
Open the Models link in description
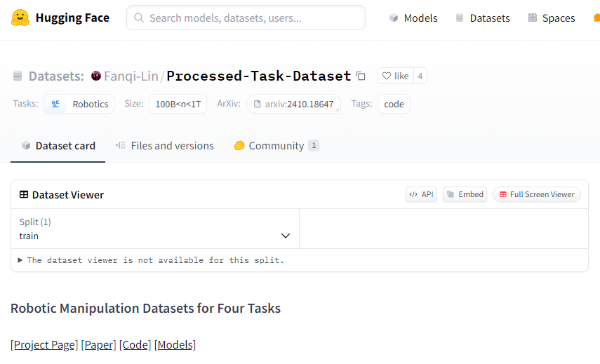[x=175, y=345]
